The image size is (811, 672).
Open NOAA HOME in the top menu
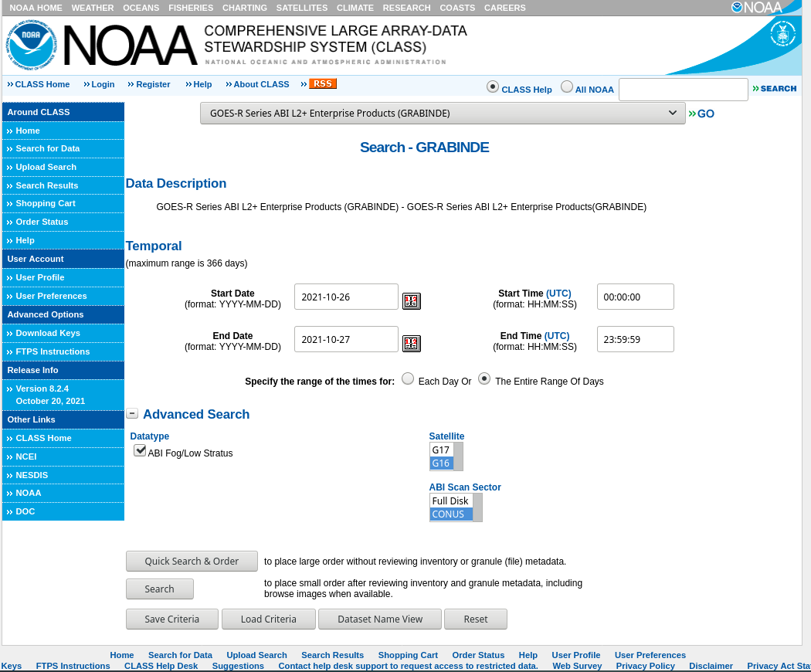coord(36,8)
